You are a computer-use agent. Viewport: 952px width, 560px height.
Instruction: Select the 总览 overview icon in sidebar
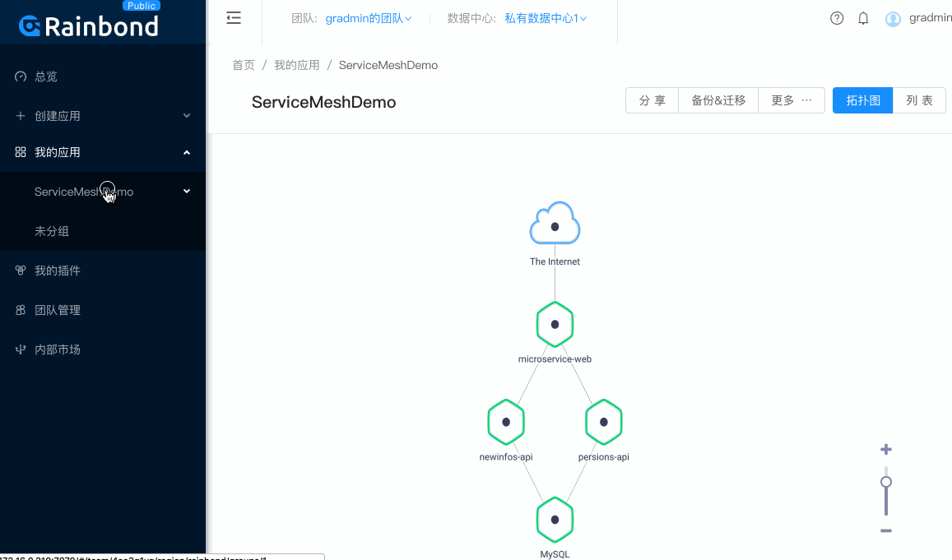pos(19,76)
